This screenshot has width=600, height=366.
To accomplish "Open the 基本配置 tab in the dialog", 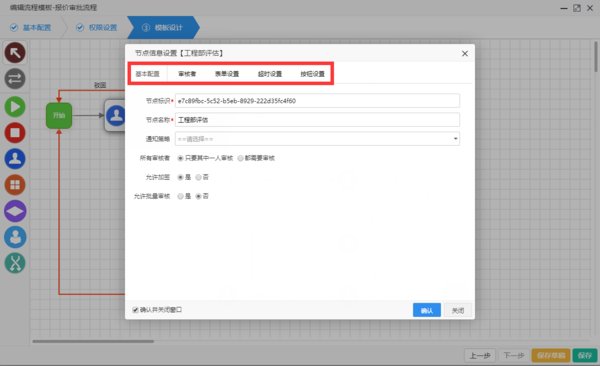I will (x=147, y=74).
